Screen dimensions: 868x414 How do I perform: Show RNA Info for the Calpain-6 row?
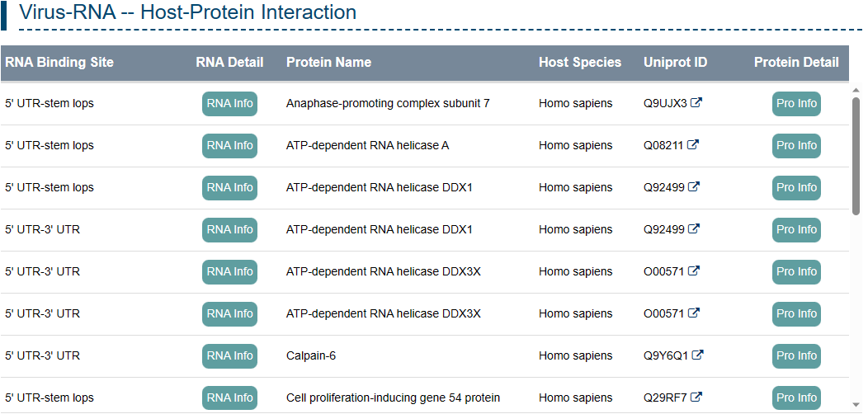(229, 356)
